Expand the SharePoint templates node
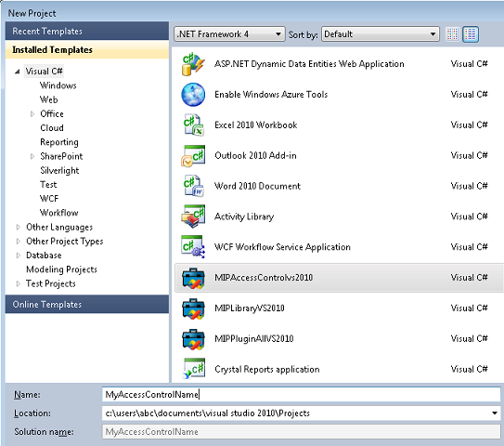504x446 pixels. click(32, 156)
